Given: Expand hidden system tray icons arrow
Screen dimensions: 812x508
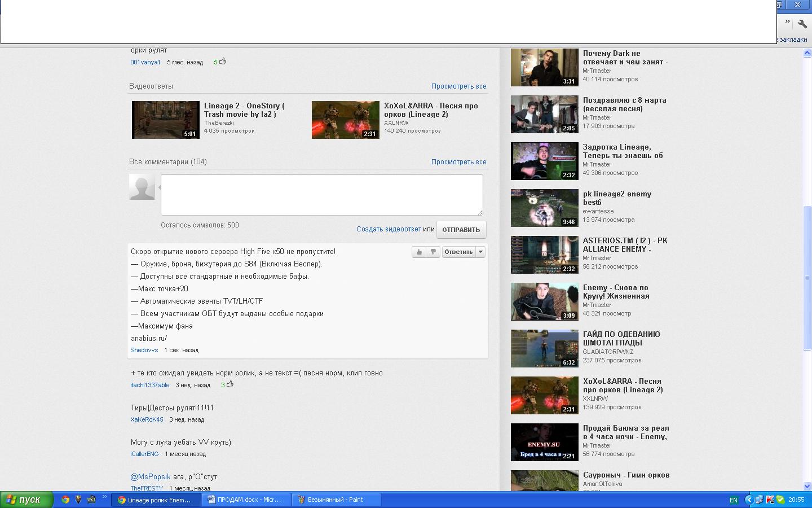Looking at the screenshot, I should 749,500.
